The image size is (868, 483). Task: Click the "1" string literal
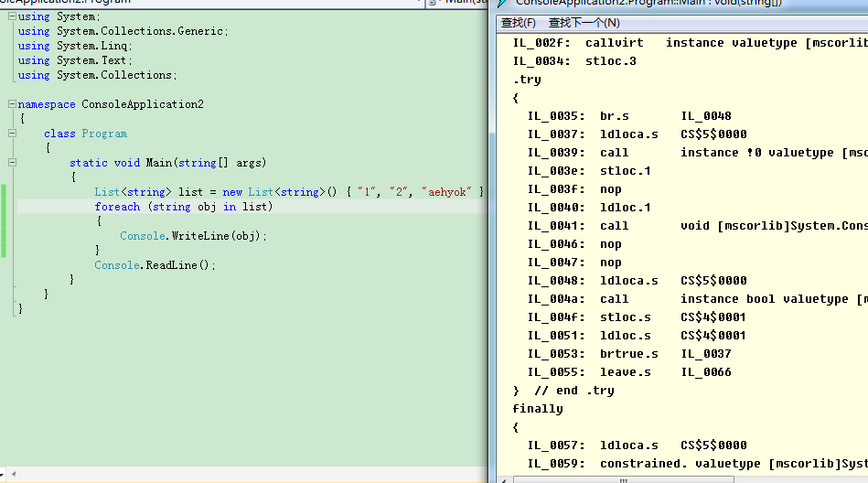367,192
